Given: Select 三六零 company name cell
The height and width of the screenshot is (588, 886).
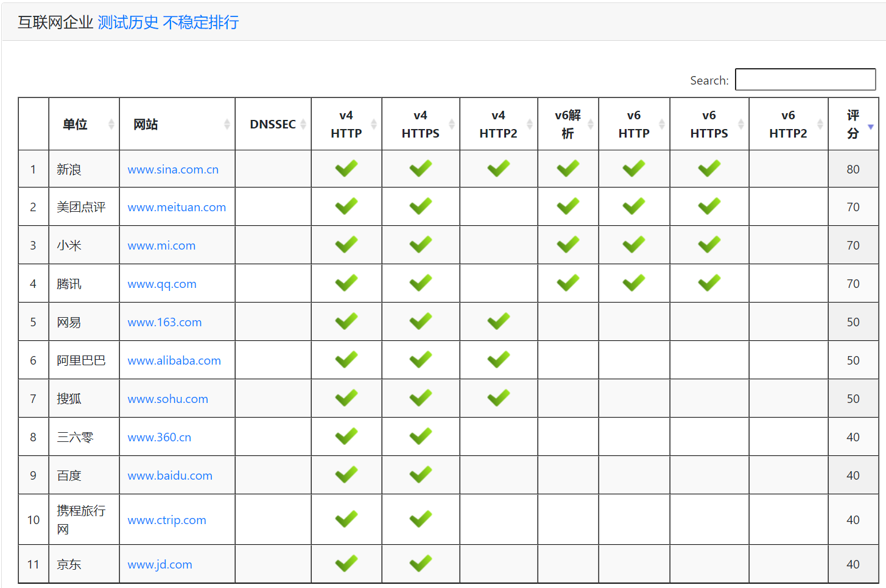Looking at the screenshot, I should click(x=84, y=437).
